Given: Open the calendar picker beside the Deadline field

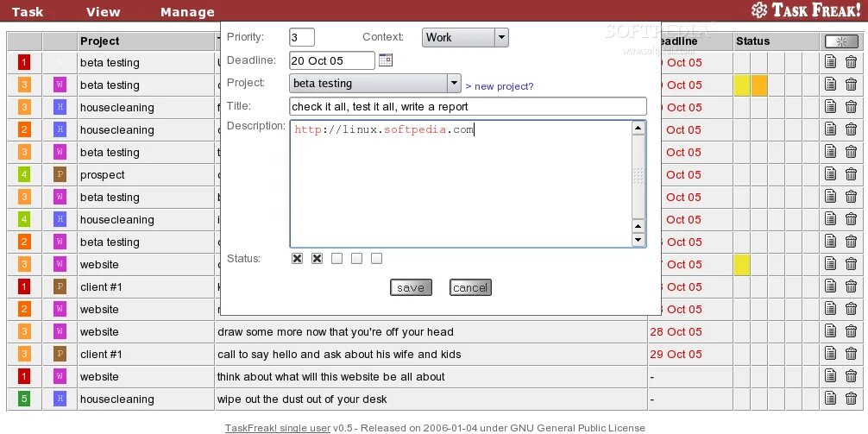Looking at the screenshot, I should (386, 60).
